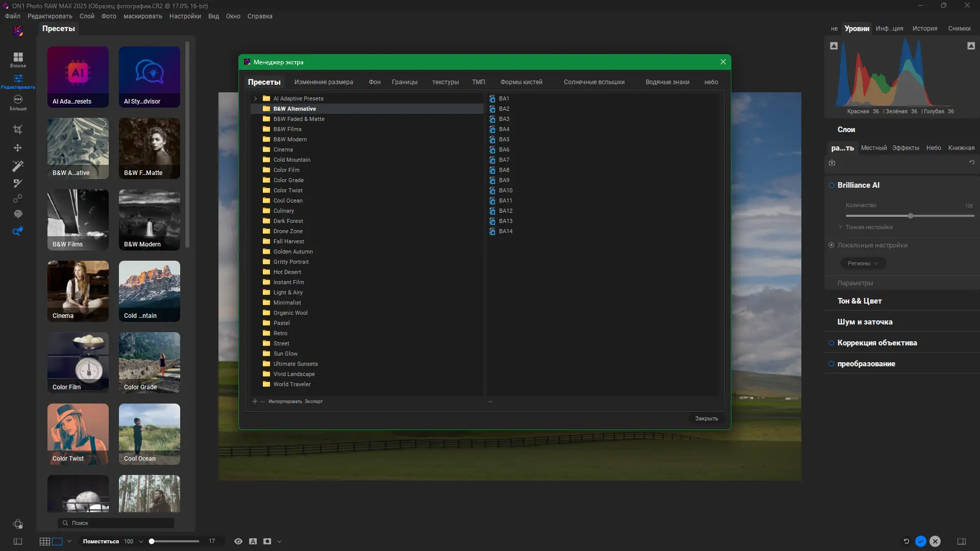
Task: Toggle the преобразование enable circle
Action: pos(831,364)
